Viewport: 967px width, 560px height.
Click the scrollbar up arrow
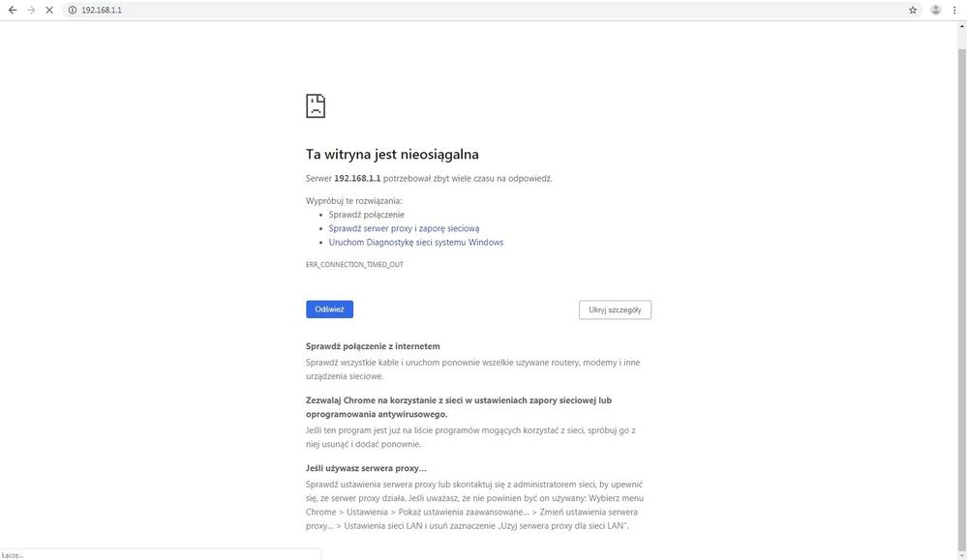click(x=961, y=25)
